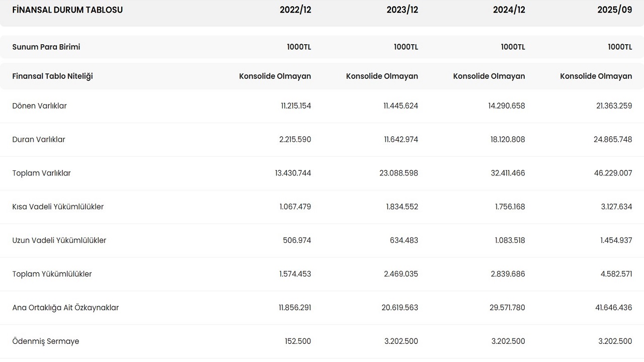
Task: Click the FİNANSAL DURUM TABLOSU heading
Action: coord(67,10)
